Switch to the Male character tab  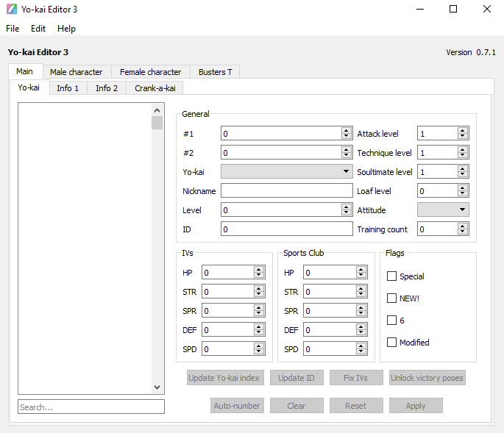77,72
